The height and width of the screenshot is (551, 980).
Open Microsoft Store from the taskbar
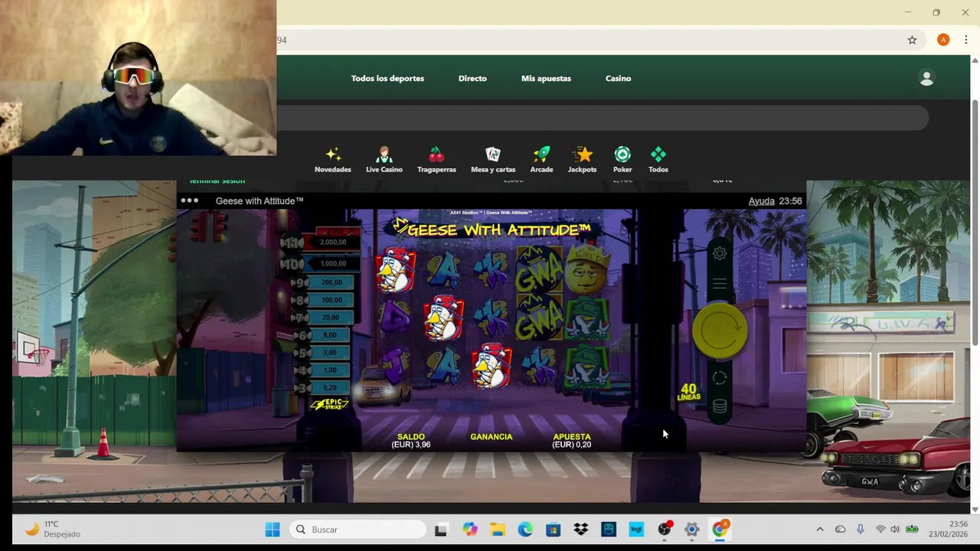click(x=553, y=530)
